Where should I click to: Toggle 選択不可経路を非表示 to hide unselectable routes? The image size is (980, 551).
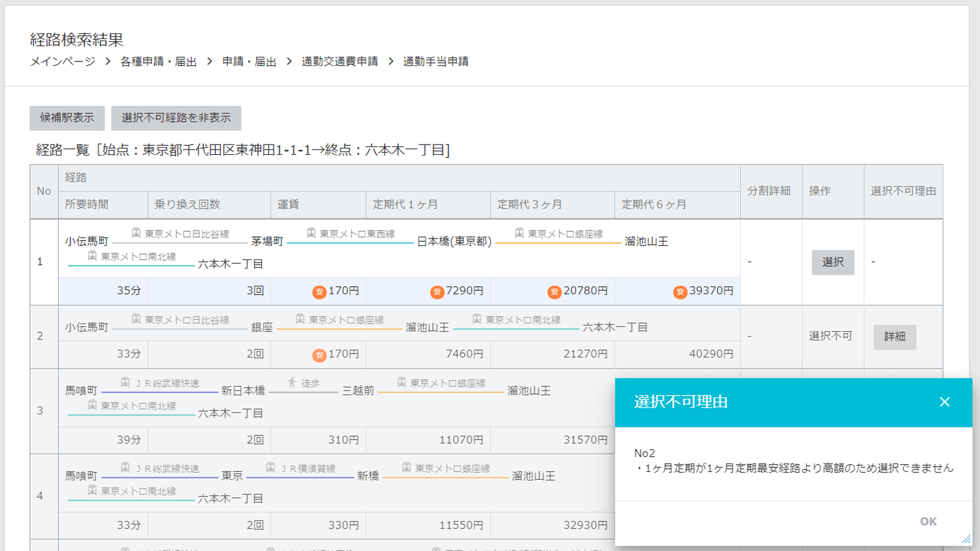[175, 118]
